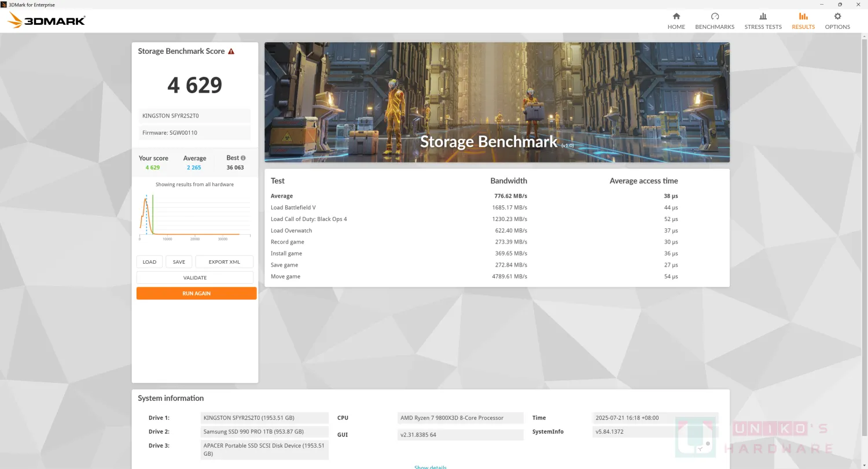Viewport: 868px width, 469px height.
Task: Click the Drive 2 Samsung SSD 990 PRO field
Action: coord(264,432)
